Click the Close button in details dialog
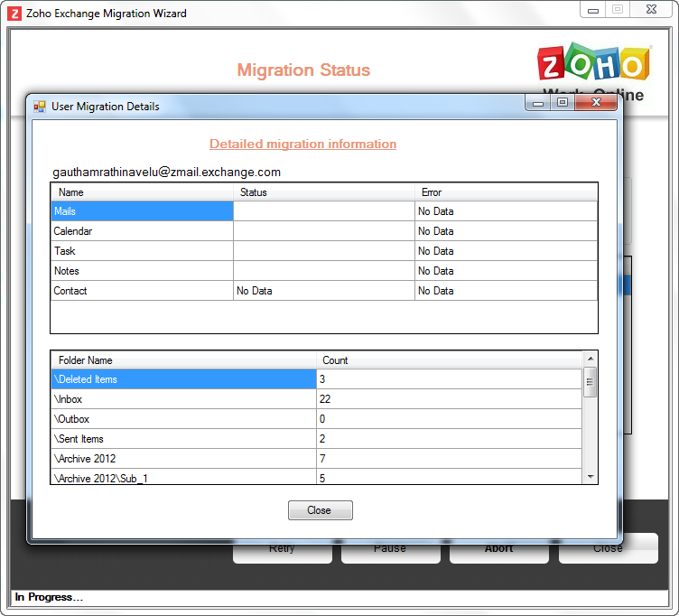Screen dimensions: 679x616 coord(320,510)
